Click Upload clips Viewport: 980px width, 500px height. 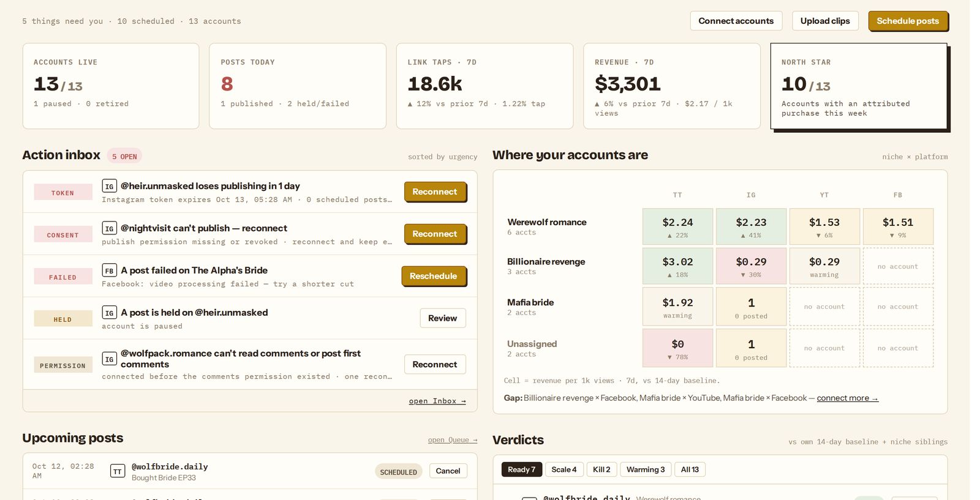(825, 21)
